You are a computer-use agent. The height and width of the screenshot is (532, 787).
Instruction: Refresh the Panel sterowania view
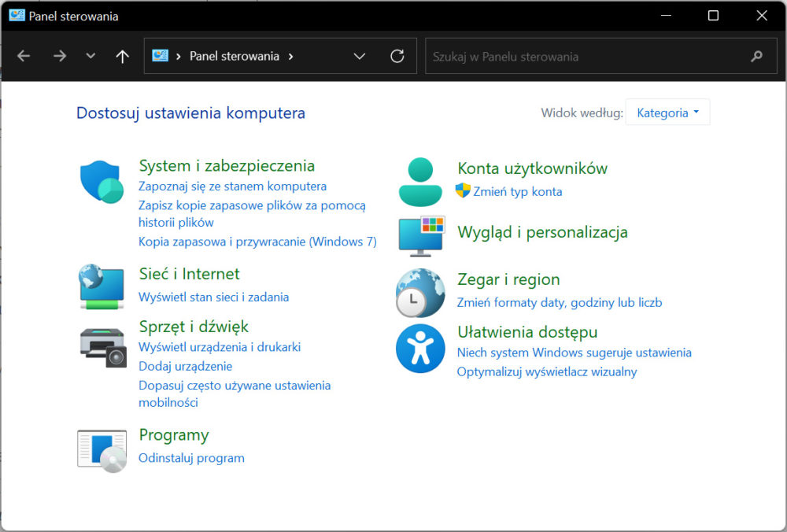point(397,56)
